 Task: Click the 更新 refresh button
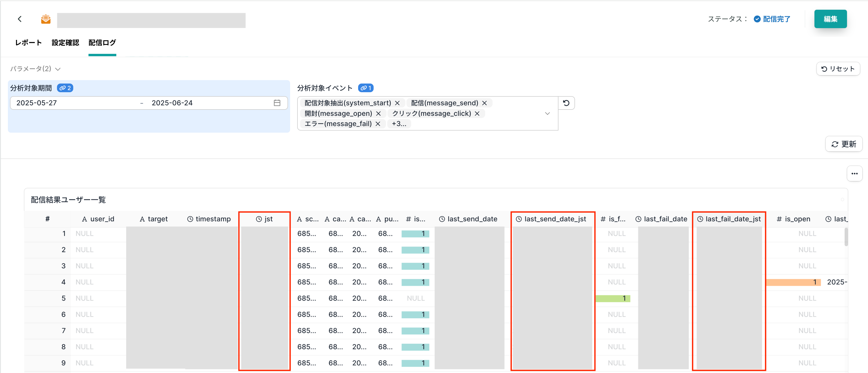tap(843, 144)
